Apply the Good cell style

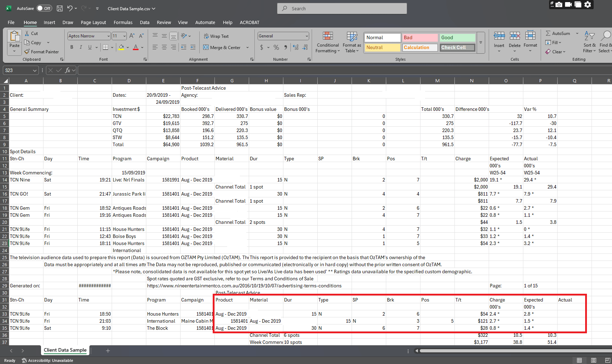click(x=458, y=37)
